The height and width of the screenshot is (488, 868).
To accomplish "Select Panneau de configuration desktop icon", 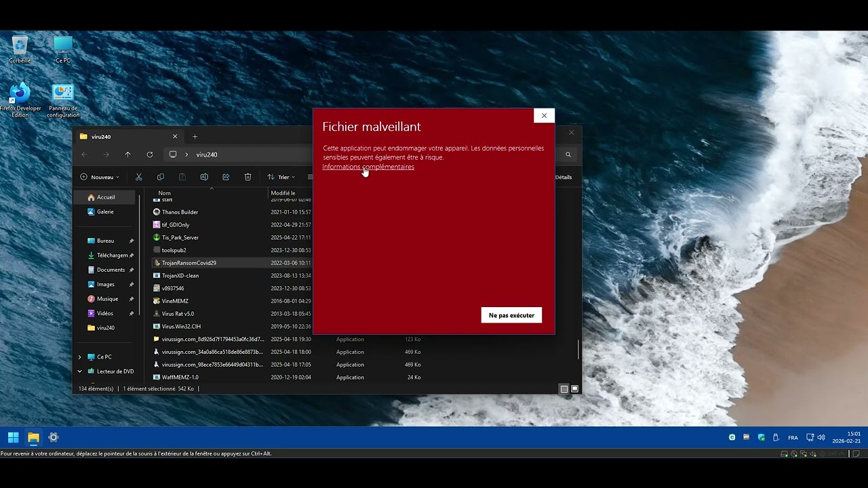I will click(63, 100).
